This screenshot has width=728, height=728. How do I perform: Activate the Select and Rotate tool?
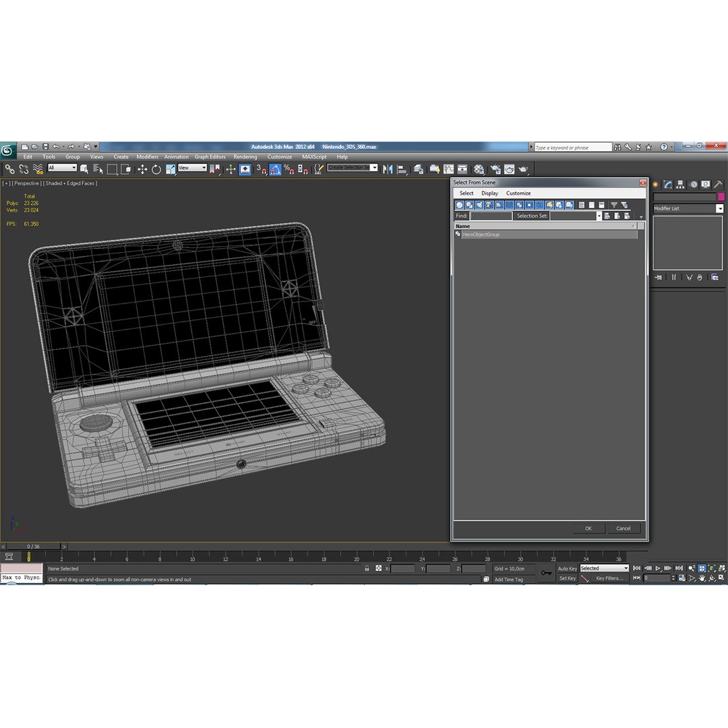156,169
